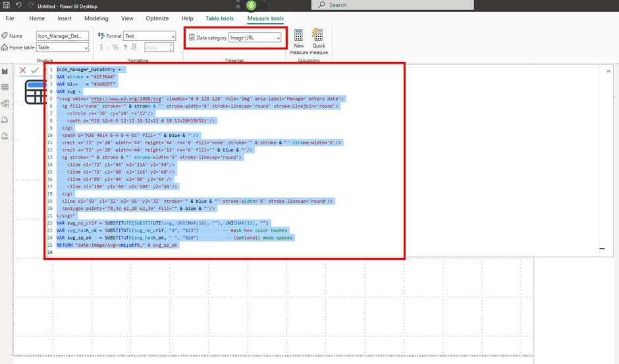
Task: Open the View ribbon tab
Action: (x=127, y=18)
